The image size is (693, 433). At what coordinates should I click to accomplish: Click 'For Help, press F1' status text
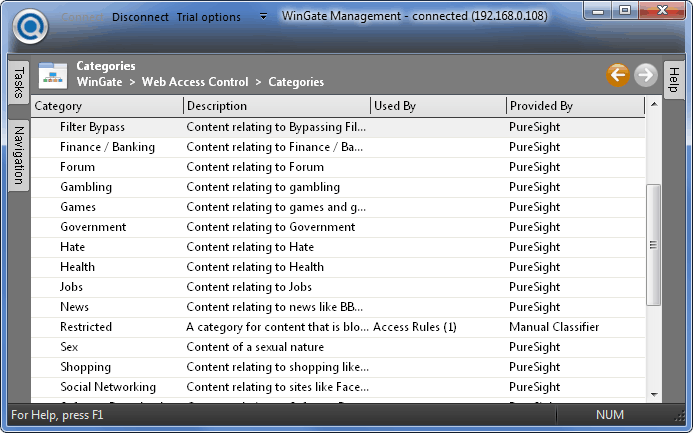point(57,415)
